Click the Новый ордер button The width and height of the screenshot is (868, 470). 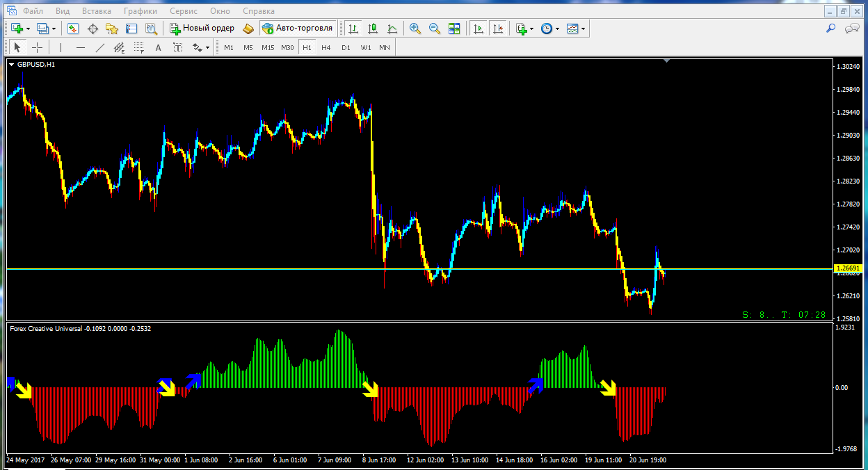pyautogui.click(x=202, y=29)
